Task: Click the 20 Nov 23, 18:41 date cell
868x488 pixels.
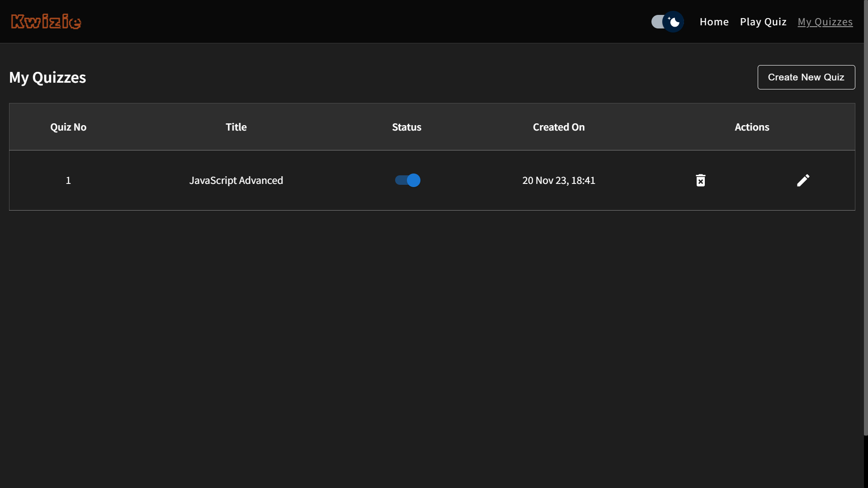Action: 558,180
